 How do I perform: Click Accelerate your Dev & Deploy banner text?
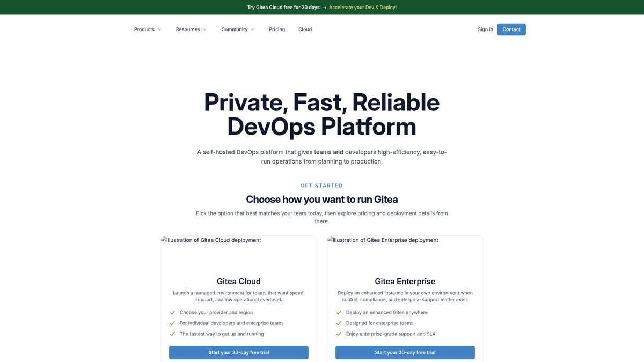[363, 8]
